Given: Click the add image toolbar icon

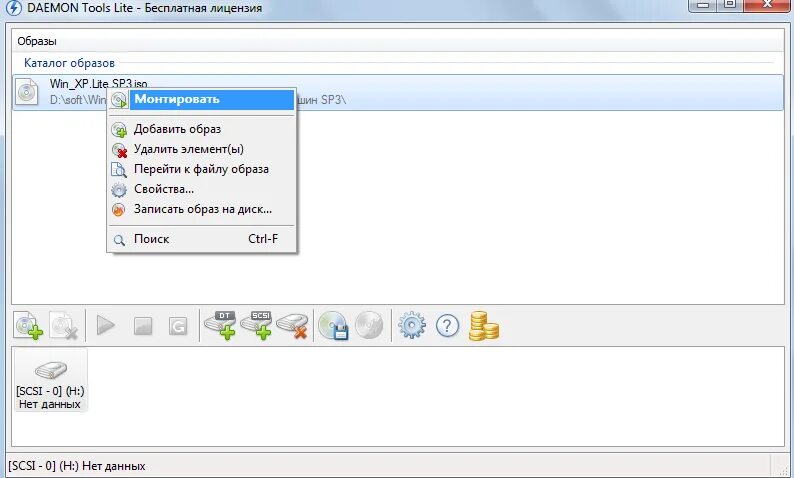Looking at the screenshot, I should 28,326.
